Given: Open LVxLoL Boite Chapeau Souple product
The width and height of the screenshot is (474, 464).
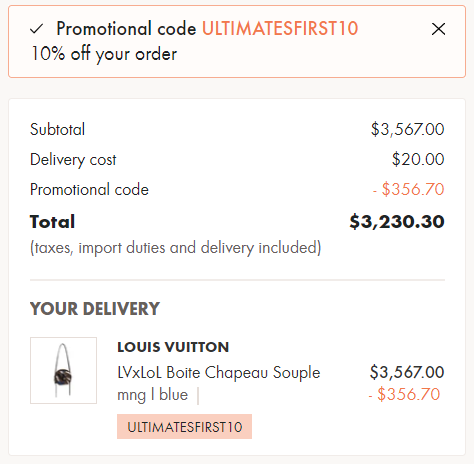Looking at the screenshot, I should tap(219, 372).
